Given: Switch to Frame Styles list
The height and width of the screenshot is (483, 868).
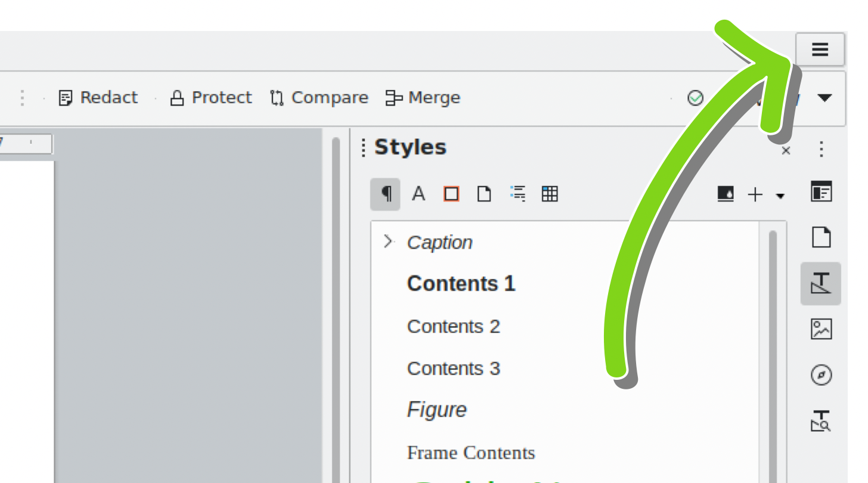Looking at the screenshot, I should (451, 194).
